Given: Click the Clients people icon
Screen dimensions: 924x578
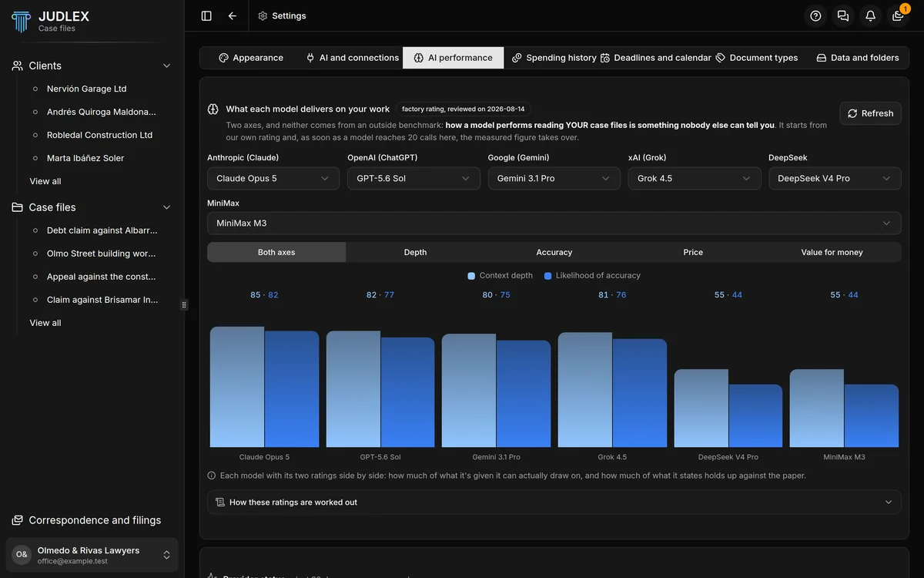Looking at the screenshot, I should (x=18, y=66).
